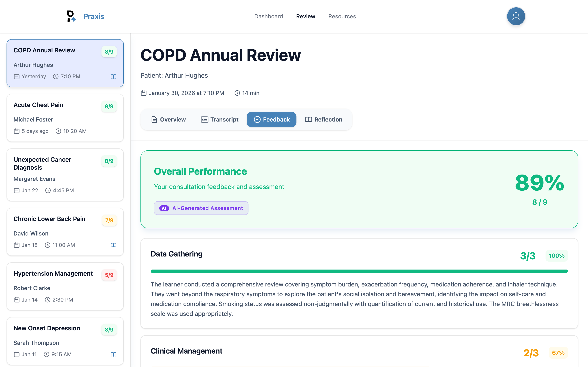Screen dimensions: 588x367
Task: Open the user profile avatar icon
Action: [x=516, y=16]
